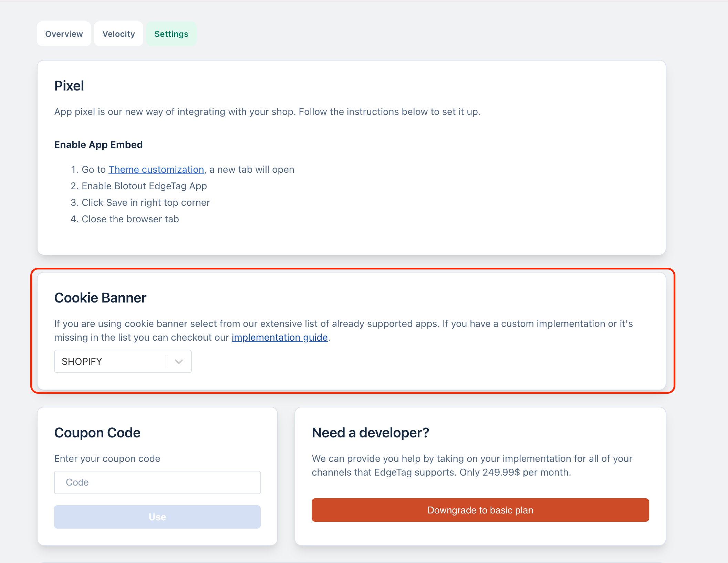Viewport: 728px width, 563px height.
Task: Follow the implementation guide link
Action: (x=279, y=337)
